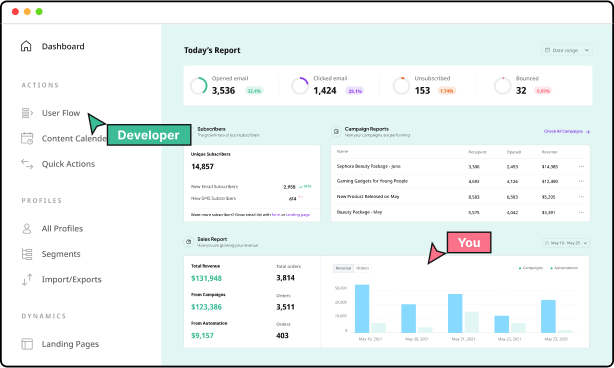The width and height of the screenshot is (614, 368).
Task: Select the All Profiles person icon
Action: coord(27,229)
